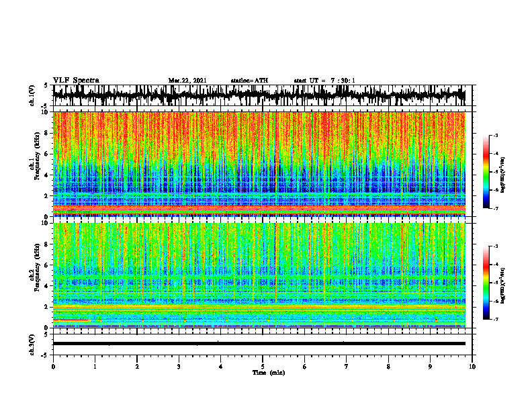Image resolution: width=532 pixels, height=411 pixels.
Task: Click the 8 kHz tick on ch.2 frequency axis
Action: 46,244
